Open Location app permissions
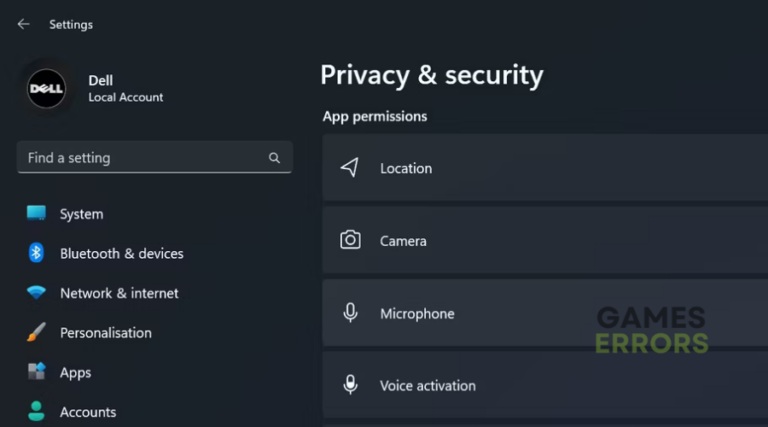The width and height of the screenshot is (768, 427). [x=545, y=167]
